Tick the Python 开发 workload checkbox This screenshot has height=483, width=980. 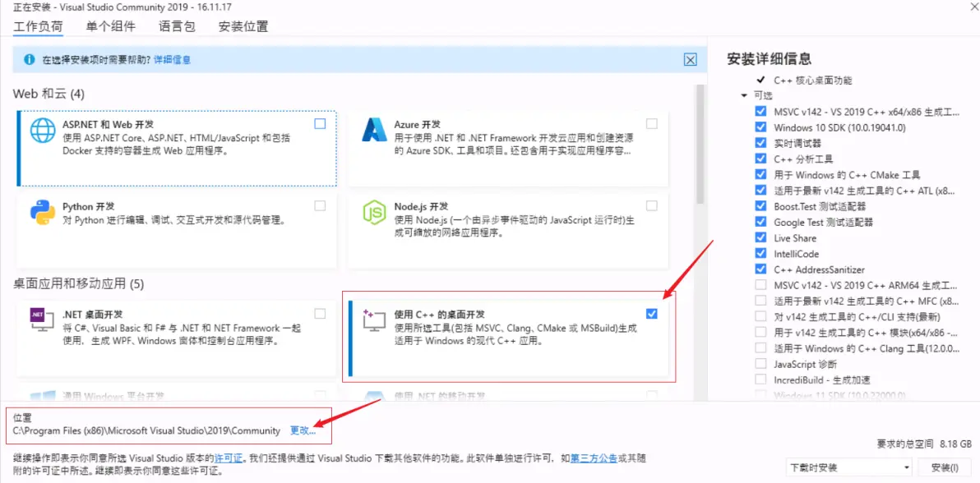320,205
